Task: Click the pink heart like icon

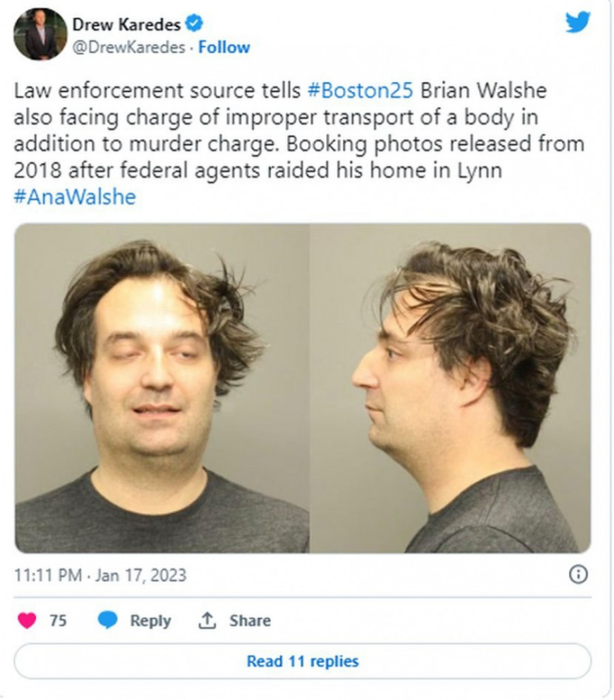Action: pos(27,620)
